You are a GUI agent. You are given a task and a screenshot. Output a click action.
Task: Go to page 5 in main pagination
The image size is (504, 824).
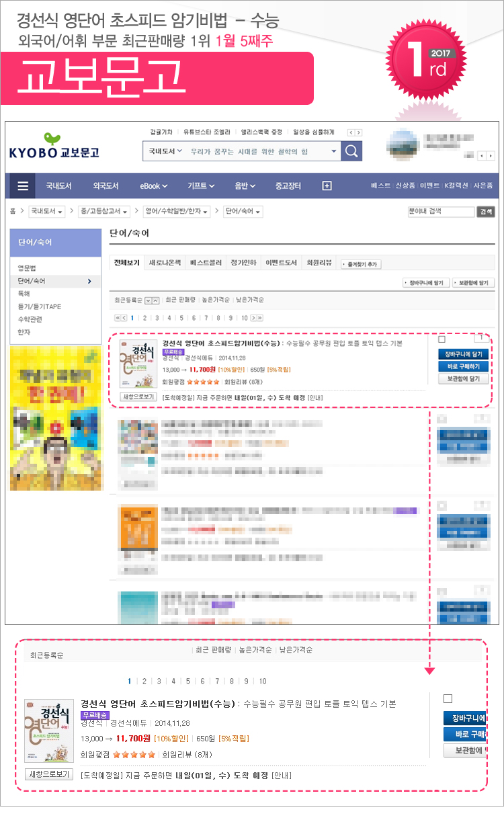pyautogui.click(x=183, y=318)
